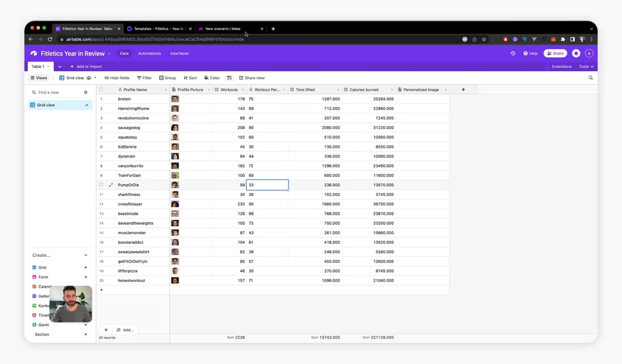Open the base history icon
Viewport: 622px width, 364px height.
(513, 53)
